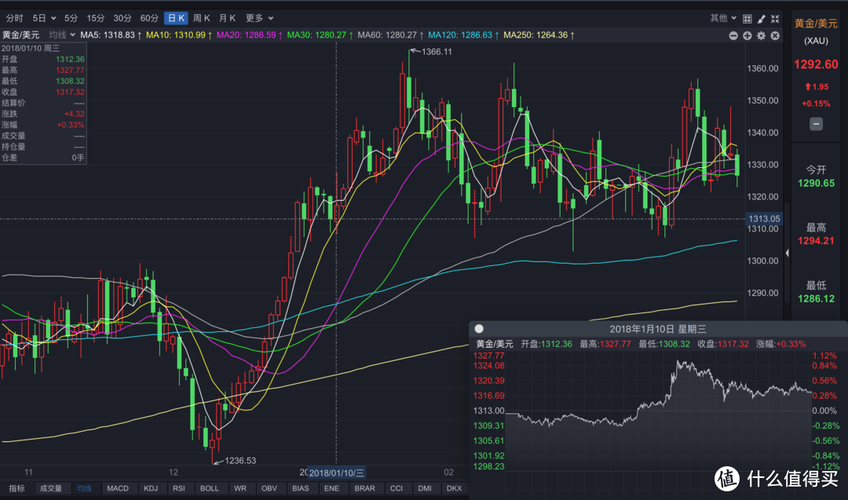Toggle the KDJ indicator
Image resolution: width=848 pixels, height=500 pixels.
pyautogui.click(x=150, y=488)
